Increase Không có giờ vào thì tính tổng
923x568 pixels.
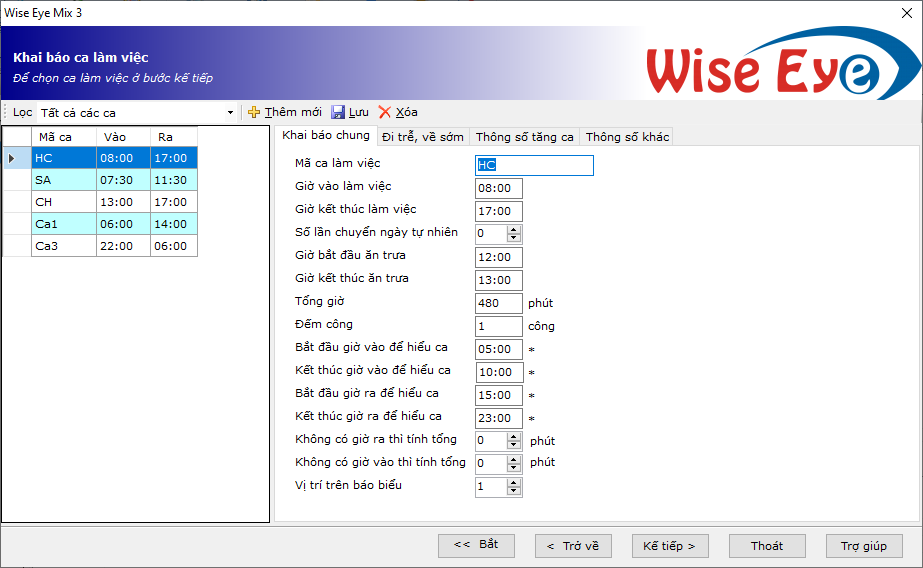click(514, 460)
